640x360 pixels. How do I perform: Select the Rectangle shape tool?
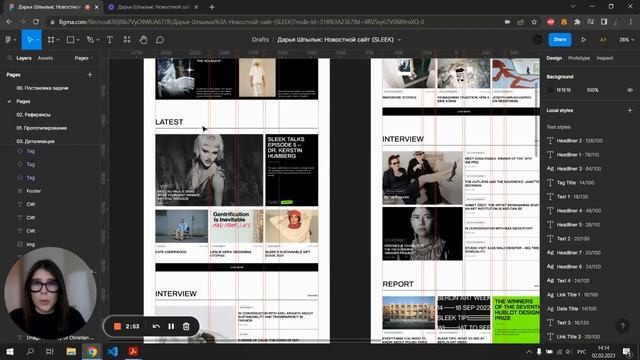(71, 40)
